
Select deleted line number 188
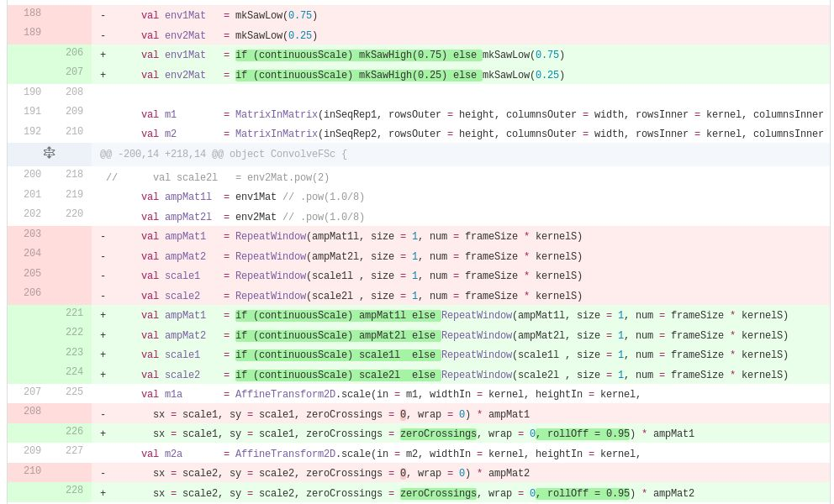click(32, 13)
